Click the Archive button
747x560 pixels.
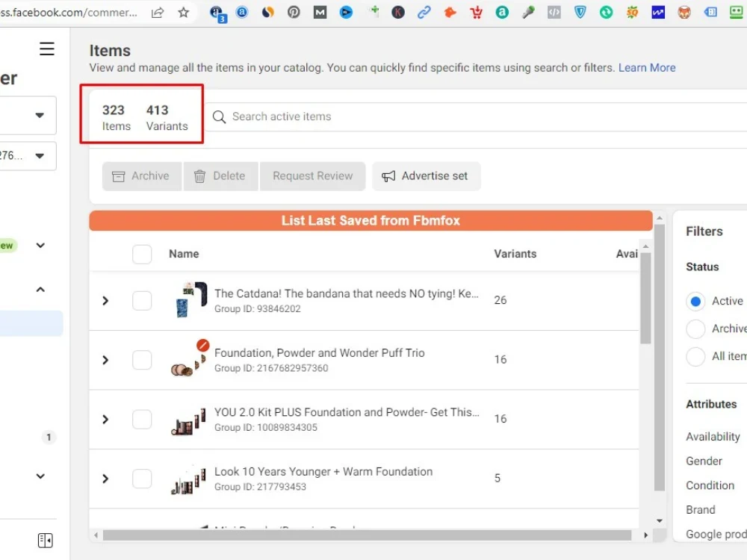[x=142, y=176]
